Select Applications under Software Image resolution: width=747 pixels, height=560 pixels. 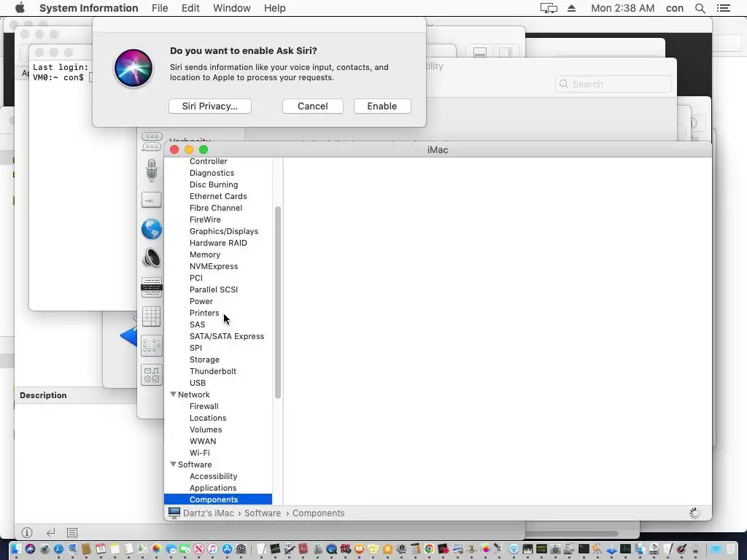213,488
